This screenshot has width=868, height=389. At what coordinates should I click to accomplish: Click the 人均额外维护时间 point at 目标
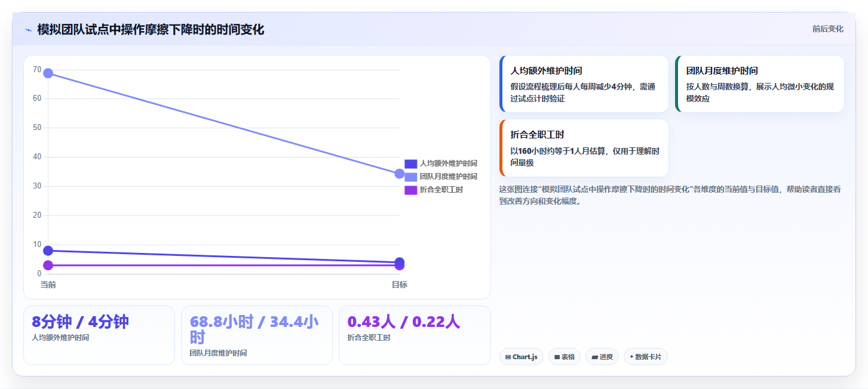(x=400, y=261)
